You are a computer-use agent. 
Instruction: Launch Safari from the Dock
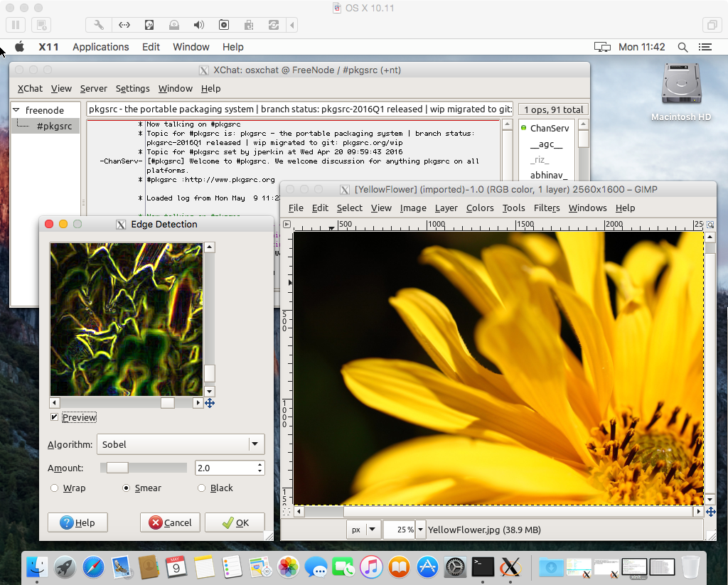(94, 567)
